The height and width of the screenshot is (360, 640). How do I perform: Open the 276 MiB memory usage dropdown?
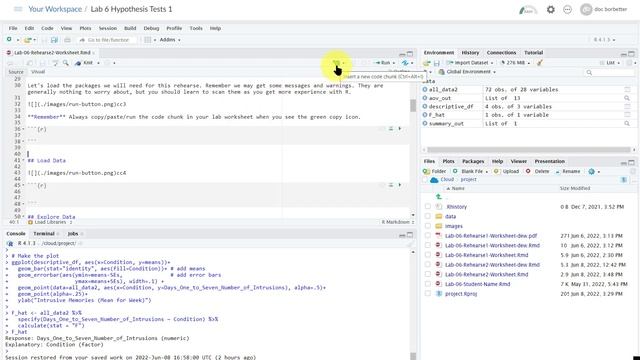point(515,63)
